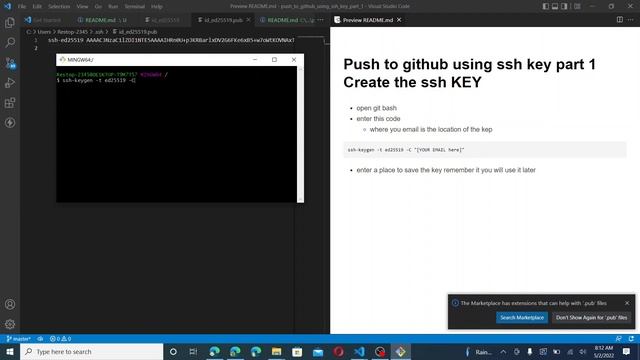Click the Users breadcrumb segment
This screenshot has width=640, height=360.
(x=44, y=31)
